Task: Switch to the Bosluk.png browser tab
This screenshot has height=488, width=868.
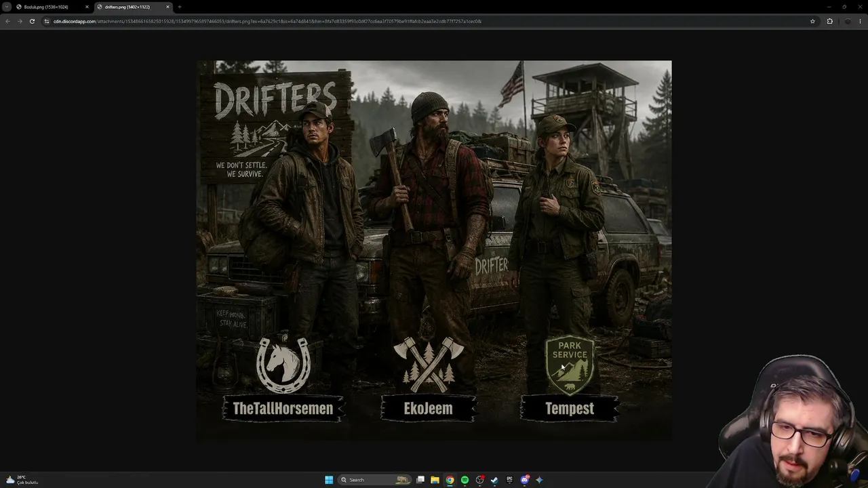Action: (53, 7)
